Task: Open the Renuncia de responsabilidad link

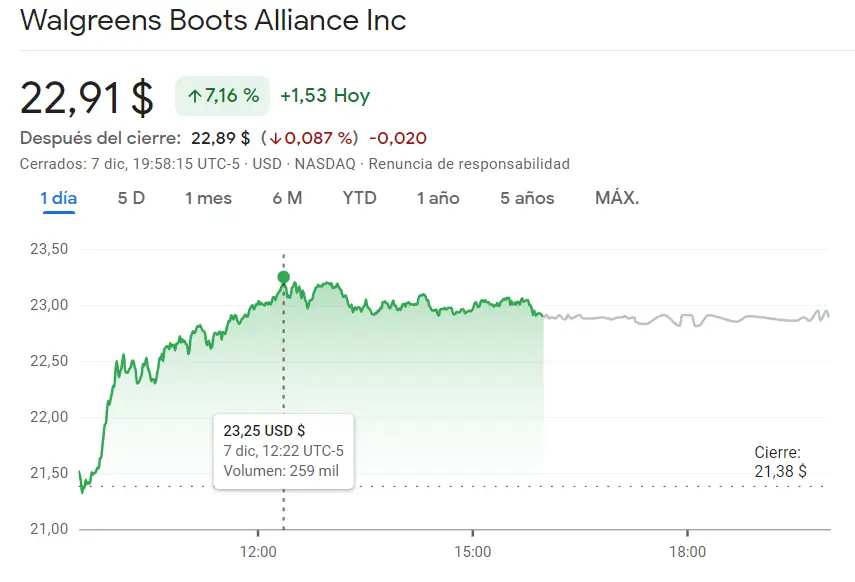Action: pyautogui.click(x=470, y=163)
